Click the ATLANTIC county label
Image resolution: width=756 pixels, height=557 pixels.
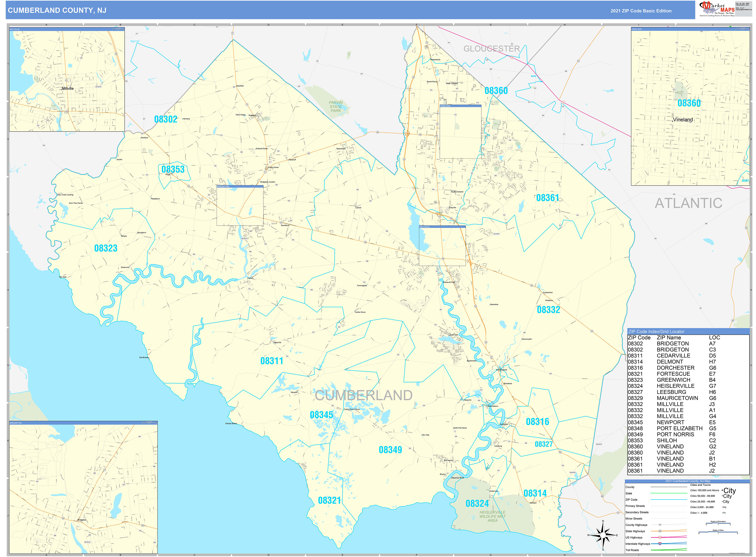click(x=689, y=203)
